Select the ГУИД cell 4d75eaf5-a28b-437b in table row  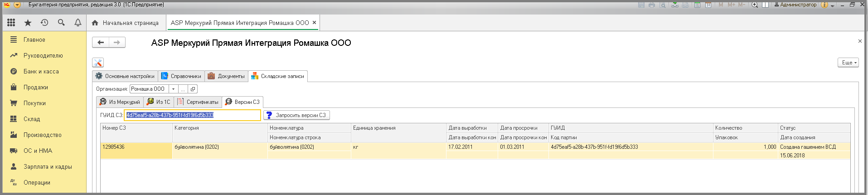click(630, 147)
